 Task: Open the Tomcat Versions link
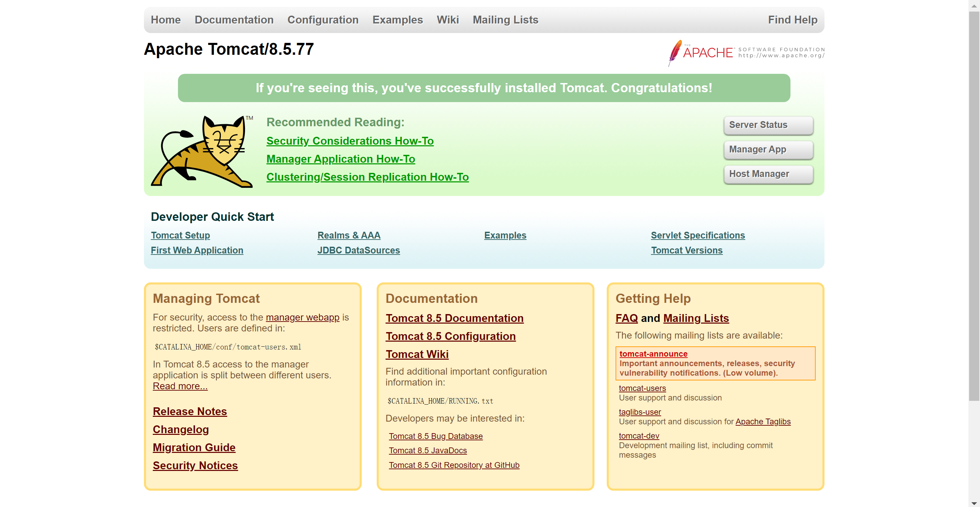[x=686, y=250]
